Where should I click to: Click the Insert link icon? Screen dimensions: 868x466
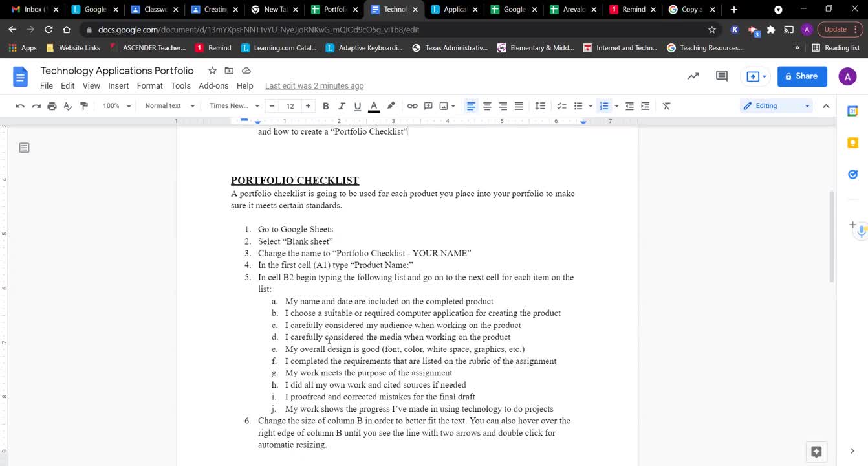coord(412,106)
